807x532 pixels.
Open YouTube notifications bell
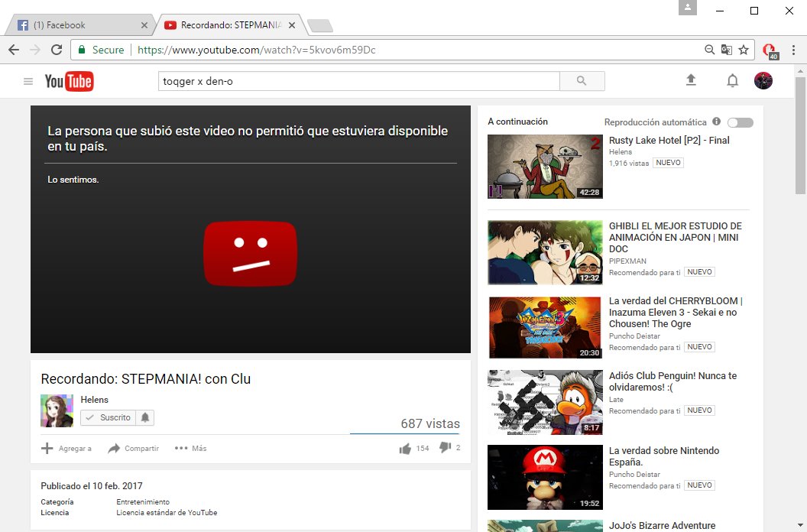coord(732,80)
